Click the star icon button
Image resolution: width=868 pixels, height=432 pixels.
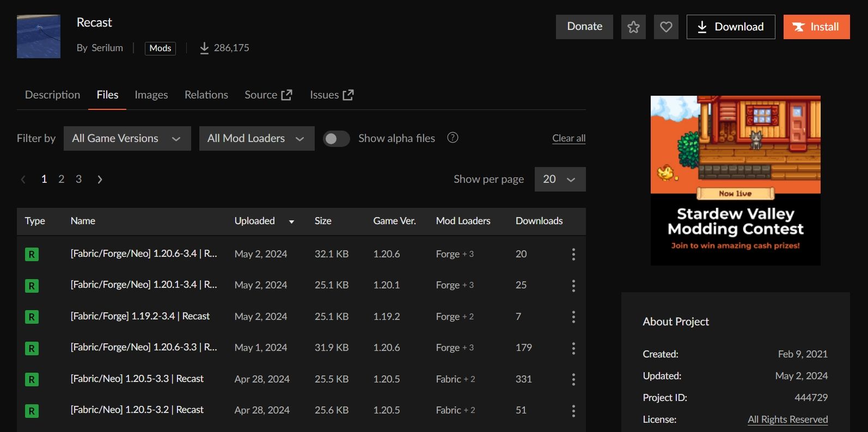(633, 27)
